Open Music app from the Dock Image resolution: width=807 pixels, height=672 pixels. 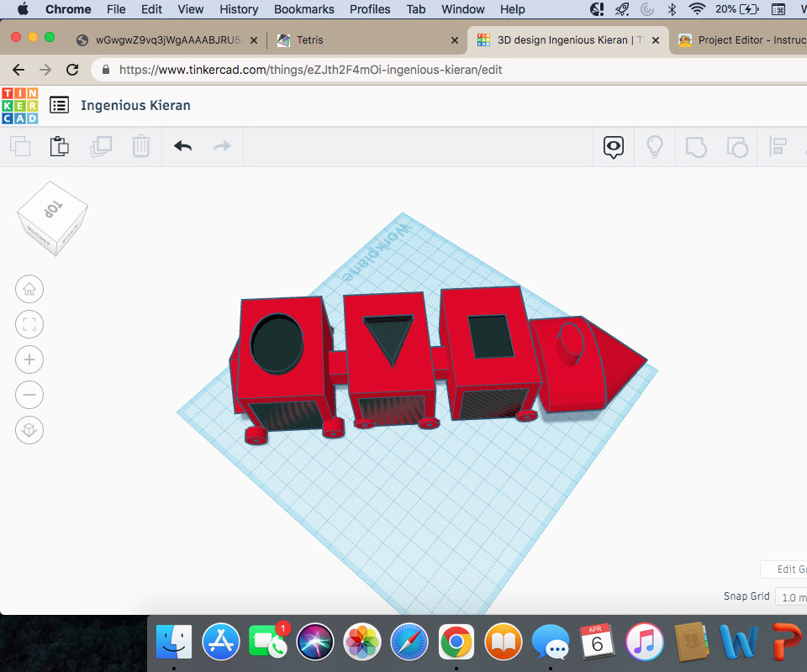point(644,642)
